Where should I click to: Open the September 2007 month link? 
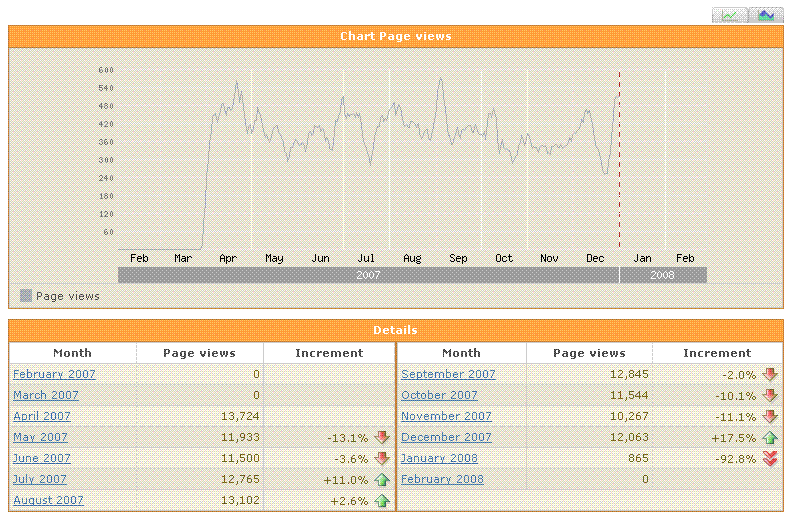(x=448, y=375)
